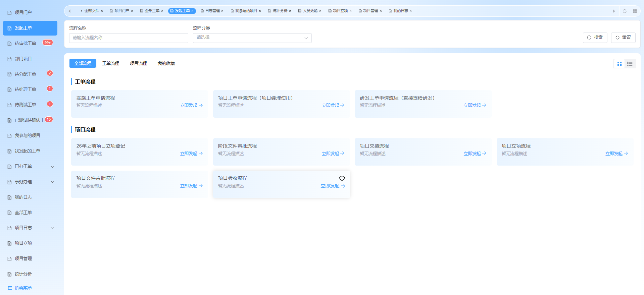
Task: Launch 实施工单申请流程 via 立即发起
Action: point(191,105)
